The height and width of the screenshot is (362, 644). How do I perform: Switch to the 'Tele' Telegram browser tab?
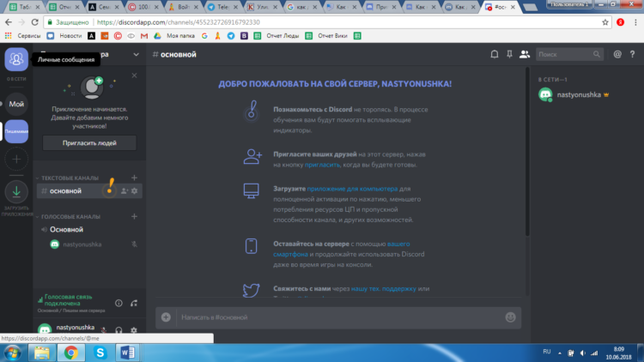222,7
